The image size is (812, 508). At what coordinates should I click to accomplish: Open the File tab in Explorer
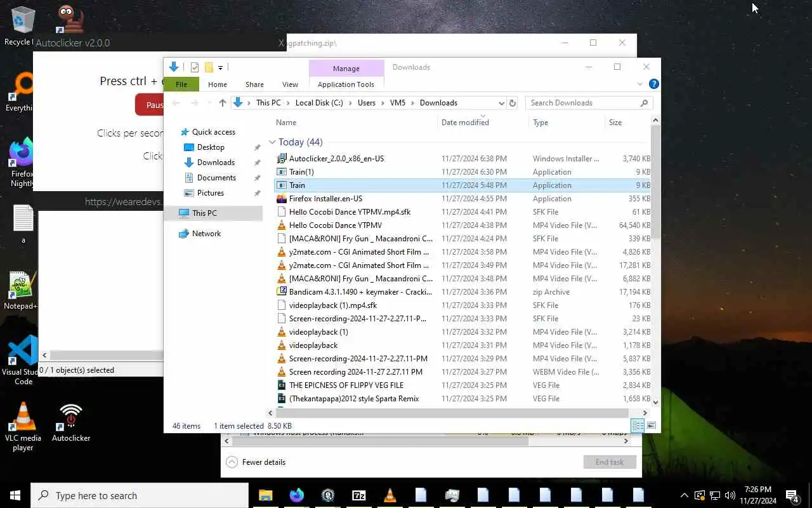[x=181, y=84]
